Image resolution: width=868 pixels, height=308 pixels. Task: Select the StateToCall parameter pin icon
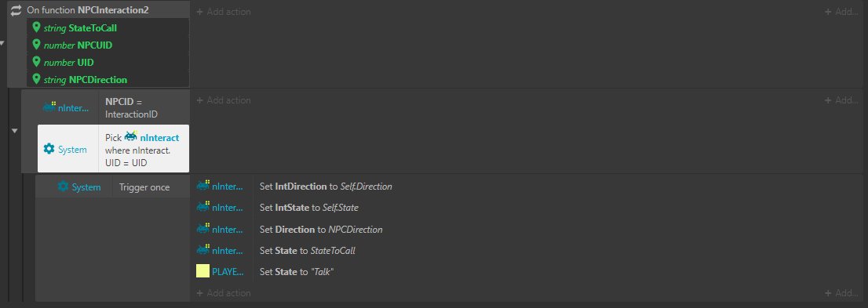(x=37, y=27)
